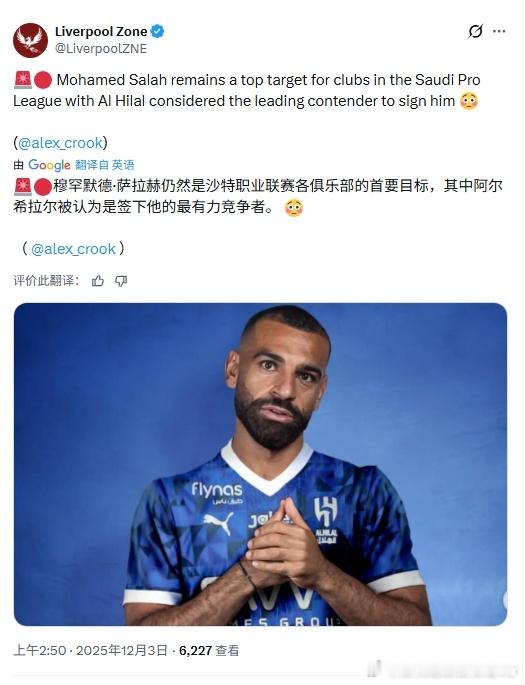Click the 翻译自 英语 translation link
The height and width of the screenshot is (685, 525).
105,165
